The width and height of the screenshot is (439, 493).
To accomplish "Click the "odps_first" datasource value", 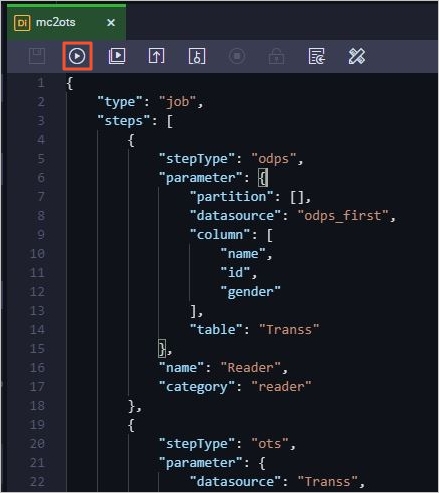I will click(x=343, y=216).
